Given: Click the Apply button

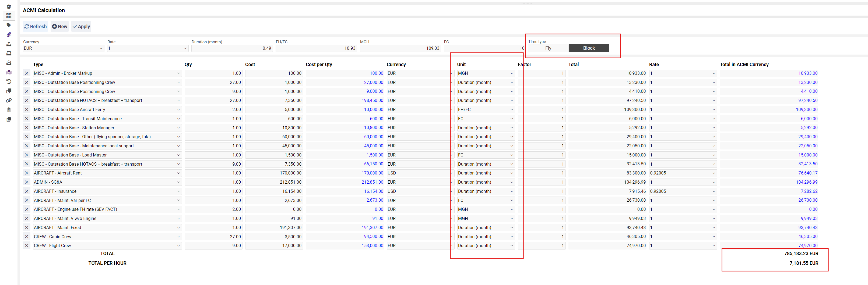Looking at the screenshot, I should pos(81,27).
